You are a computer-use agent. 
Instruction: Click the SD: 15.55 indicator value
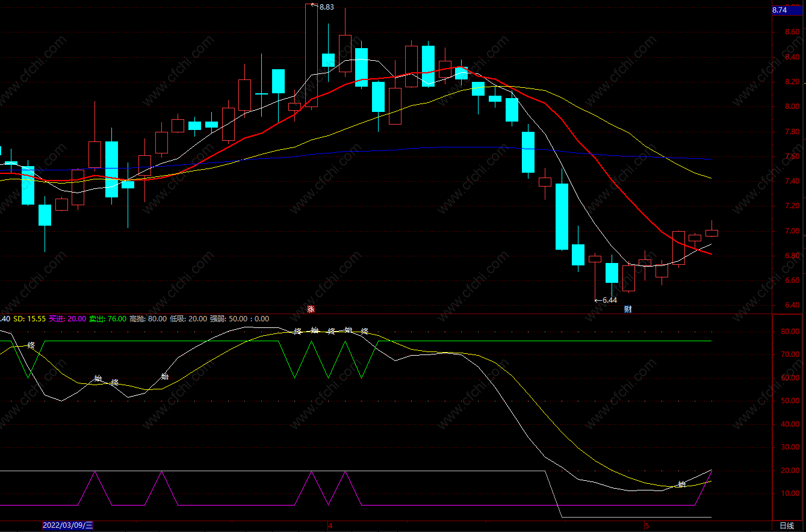click(29, 319)
